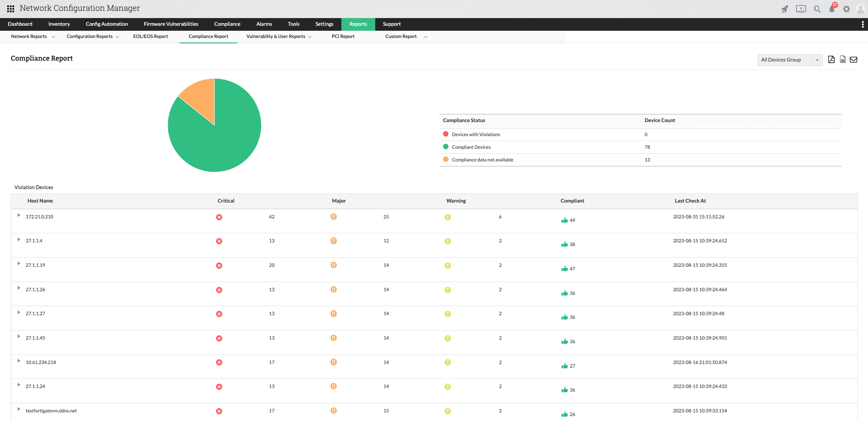Open the three-dot overflow menu

(x=863, y=24)
